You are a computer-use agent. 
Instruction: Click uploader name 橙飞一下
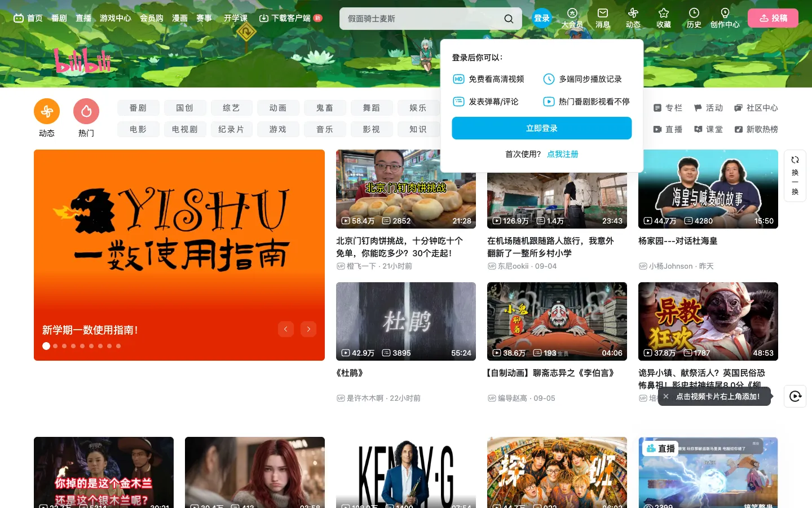(361, 266)
